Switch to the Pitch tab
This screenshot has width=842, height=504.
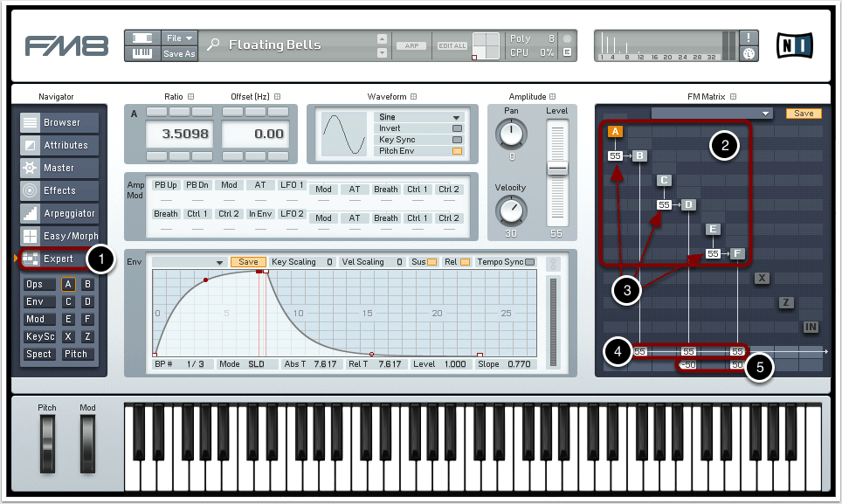pos(78,355)
